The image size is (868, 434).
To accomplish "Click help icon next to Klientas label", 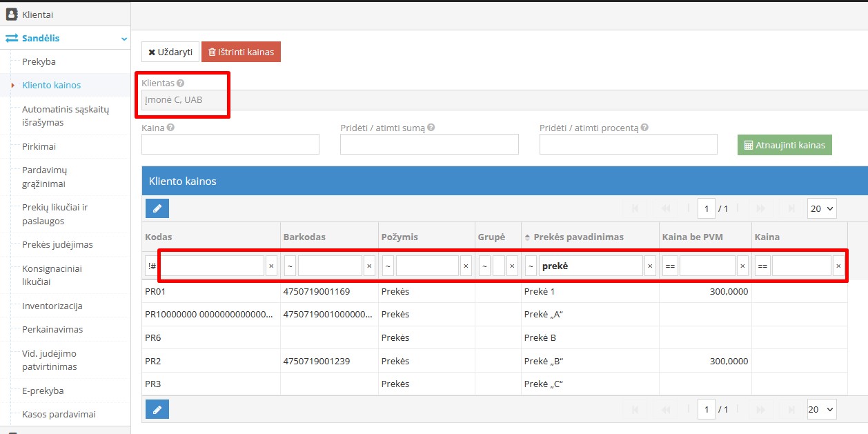I will [181, 83].
